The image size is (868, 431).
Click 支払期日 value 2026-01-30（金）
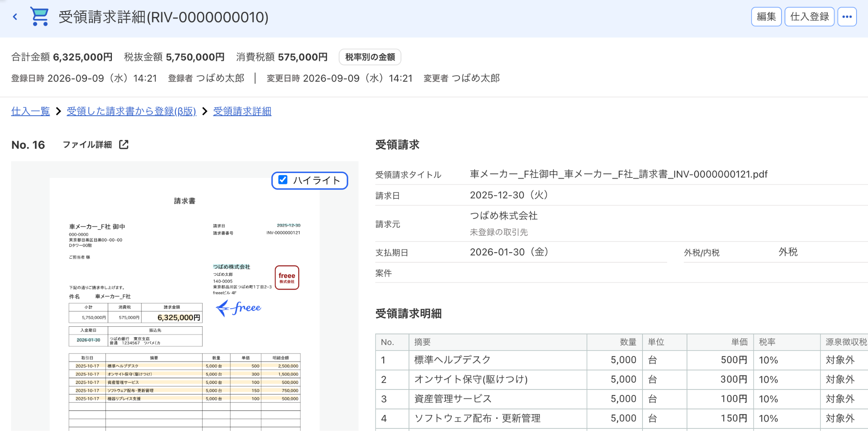coord(509,252)
